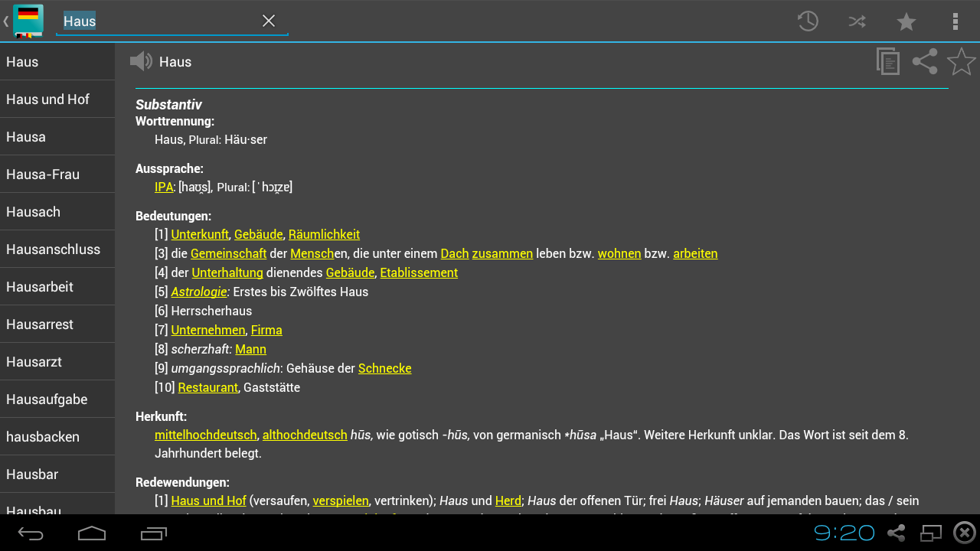Open recent apps from the navigation bar
This screenshot has width=980, height=551.
pos(153,533)
